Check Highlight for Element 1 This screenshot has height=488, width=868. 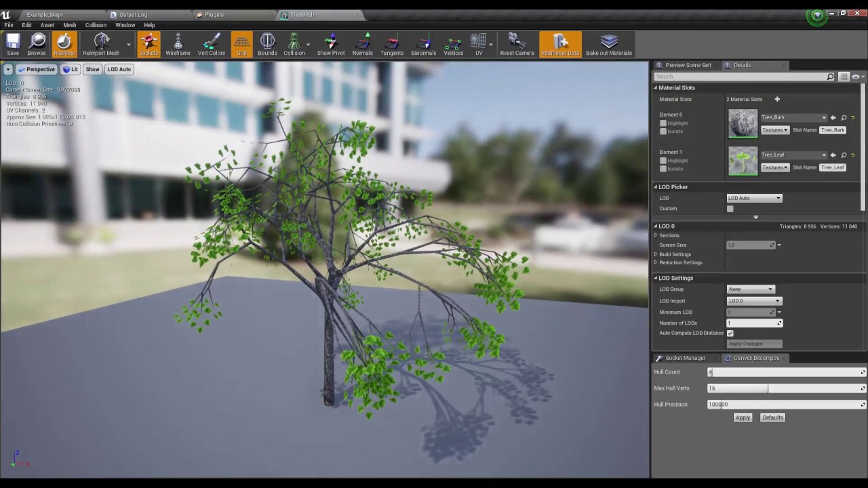click(663, 161)
